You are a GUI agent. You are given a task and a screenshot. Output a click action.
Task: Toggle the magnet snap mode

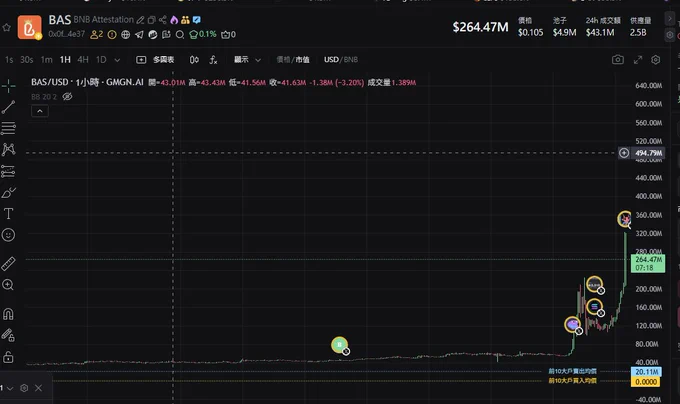click(9, 314)
